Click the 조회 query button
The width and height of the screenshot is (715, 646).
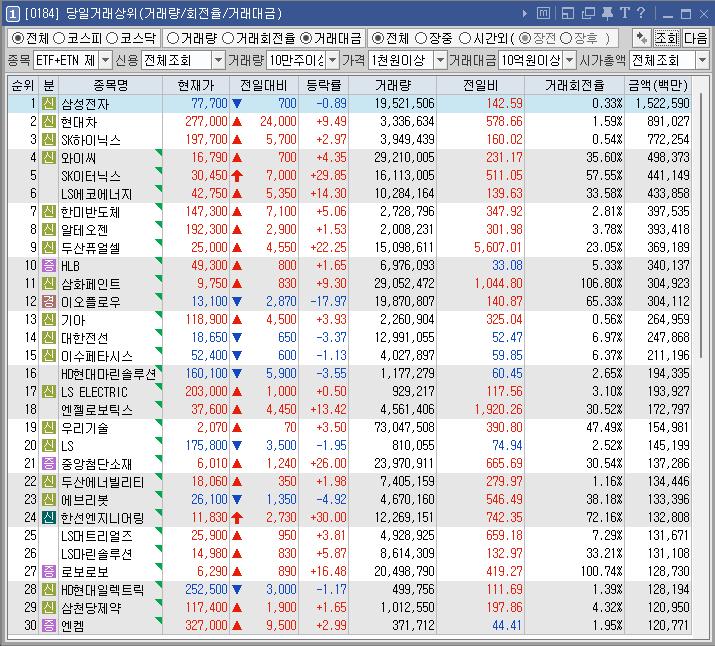pyautogui.click(x=667, y=38)
